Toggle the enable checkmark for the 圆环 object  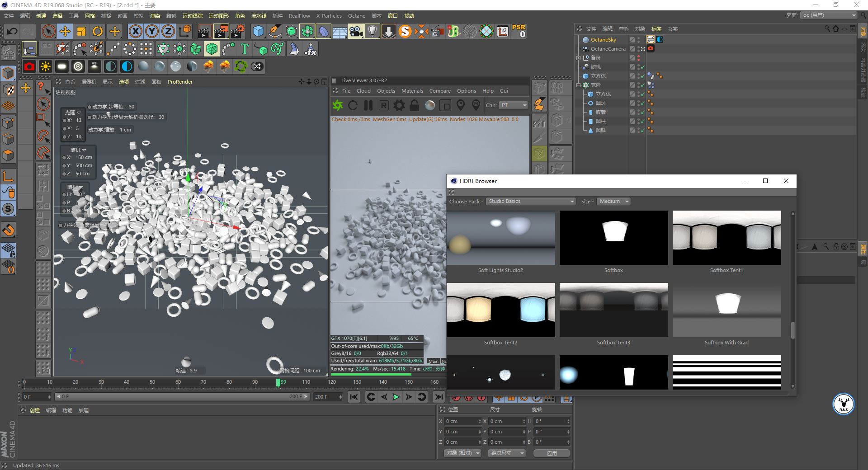643,103
